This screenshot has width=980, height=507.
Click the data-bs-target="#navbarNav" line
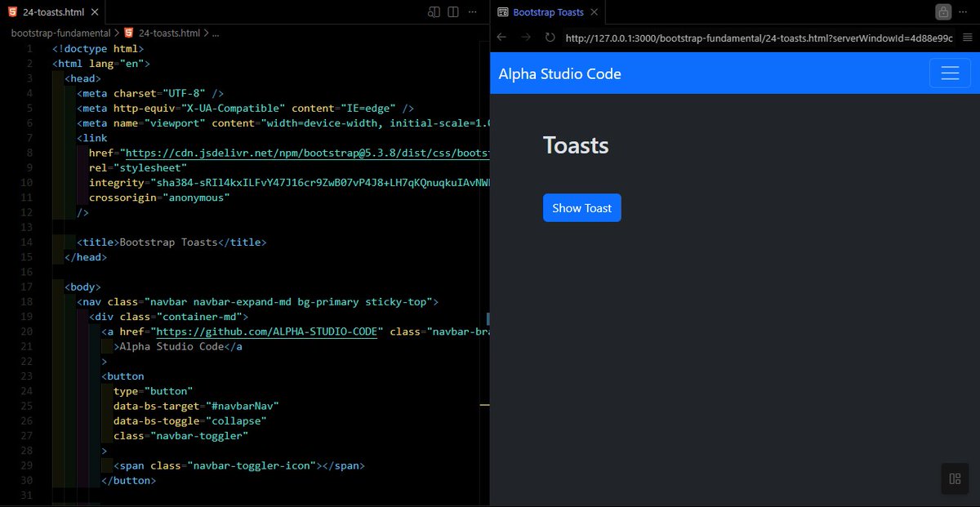click(x=197, y=406)
